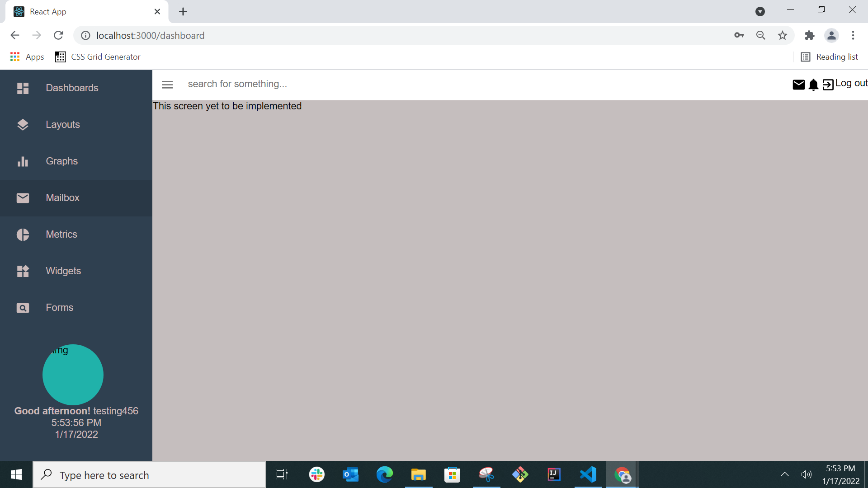
Task: Open the CSS Grid Generator bookmark
Action: tap(98, 57)
